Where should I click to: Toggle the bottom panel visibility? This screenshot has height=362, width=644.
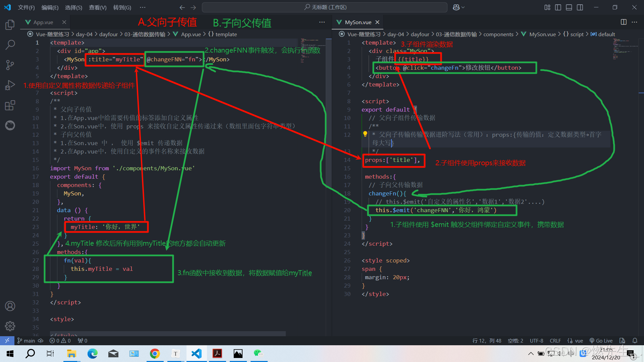point(569,7)
